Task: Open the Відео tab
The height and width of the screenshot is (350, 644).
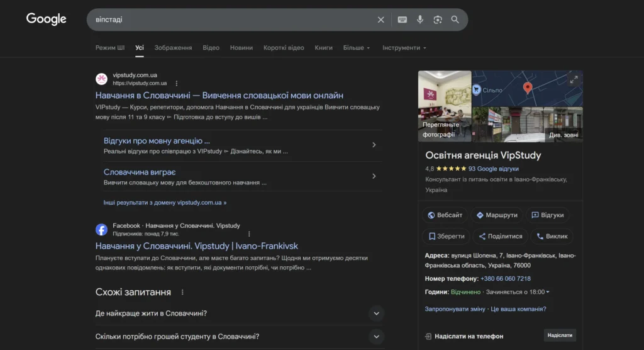Action: coord(211,48)
